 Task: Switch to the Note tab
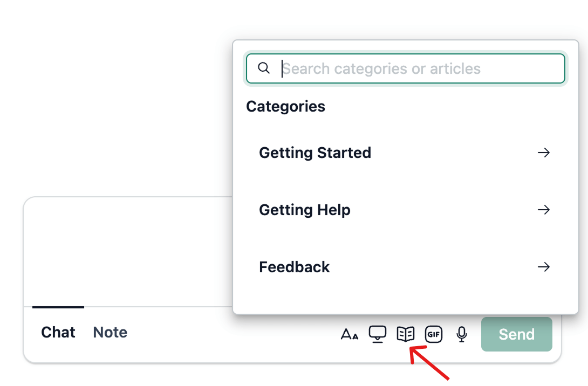click(x=110, y=333)
